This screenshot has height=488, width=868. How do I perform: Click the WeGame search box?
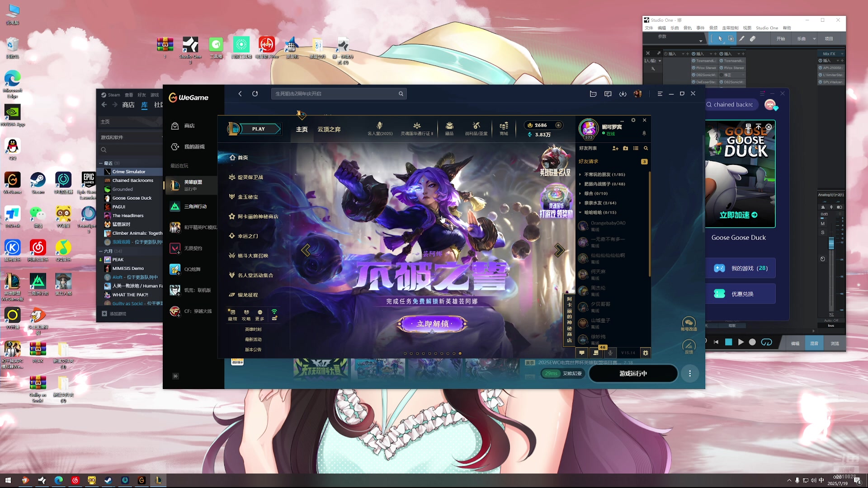[x=339, y=94]
